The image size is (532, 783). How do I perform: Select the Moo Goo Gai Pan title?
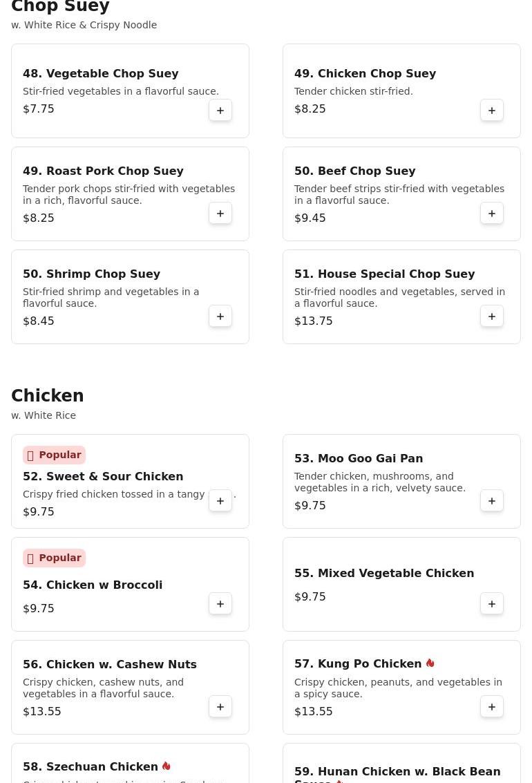(359, 459)
